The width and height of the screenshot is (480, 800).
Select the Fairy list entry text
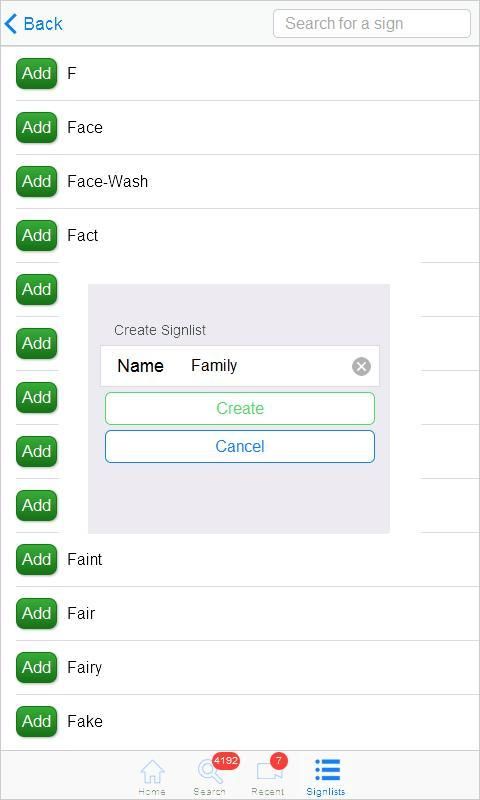(x=85, y=668)
